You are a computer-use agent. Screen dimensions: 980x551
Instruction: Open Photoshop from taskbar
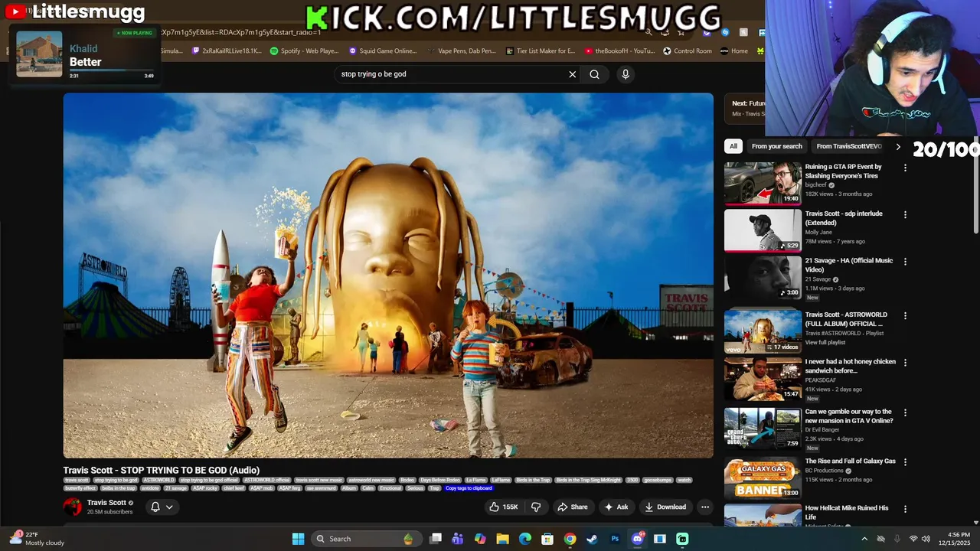[x=615, y=539]
